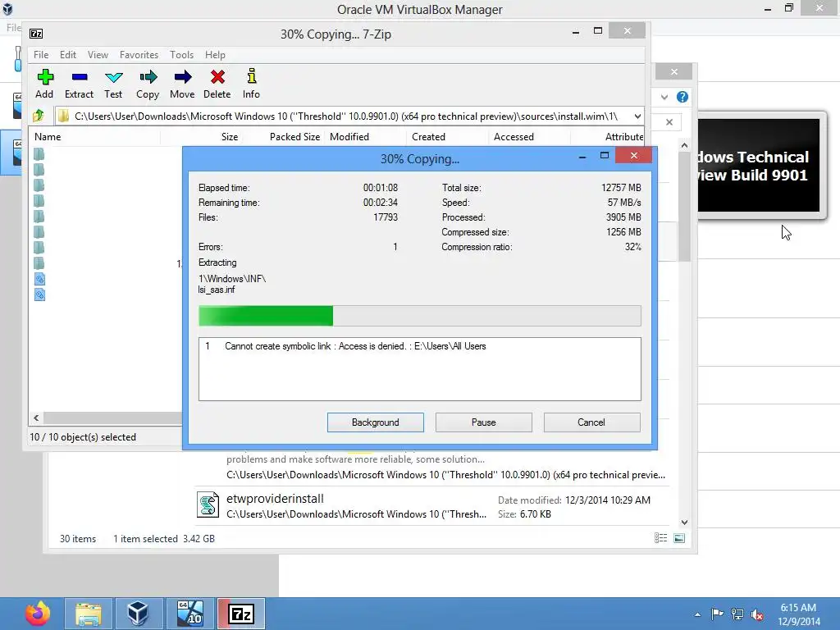This screenshot has height=630, width=840.
Task: Open VirtualBox cube icon in taskbar
Action: 138,614
